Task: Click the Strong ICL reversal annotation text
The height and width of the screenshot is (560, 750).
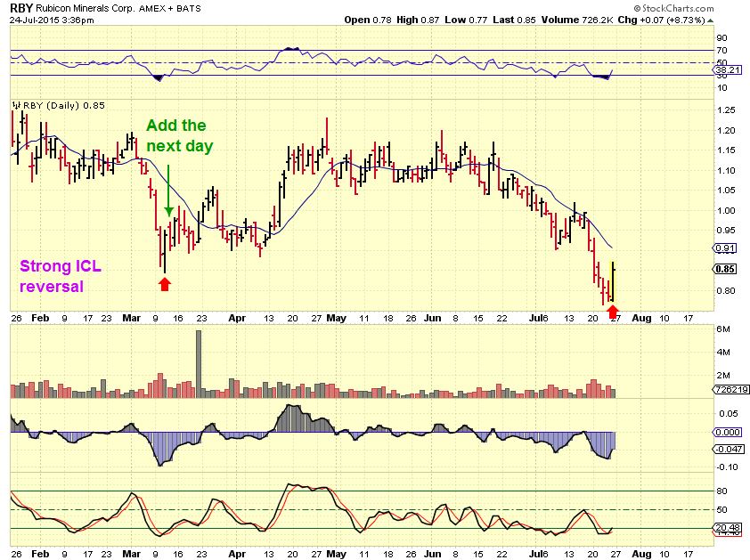Action: tap(61, 276)
